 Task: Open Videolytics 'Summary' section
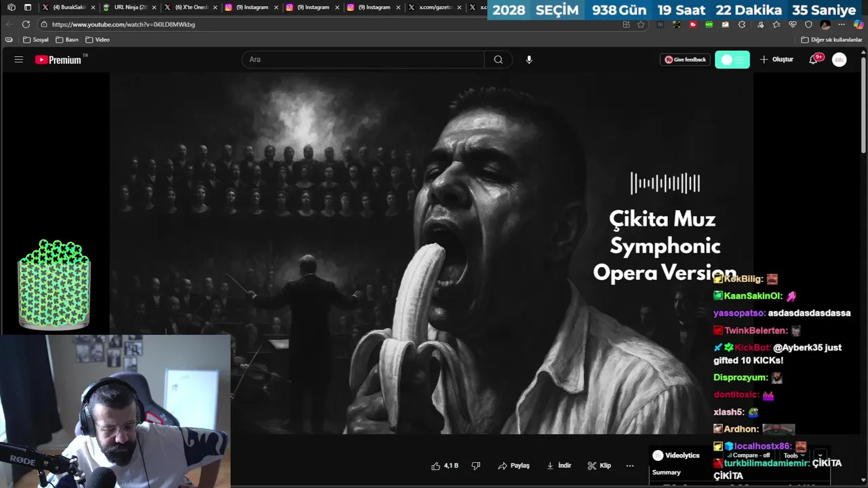click(667, 472)
